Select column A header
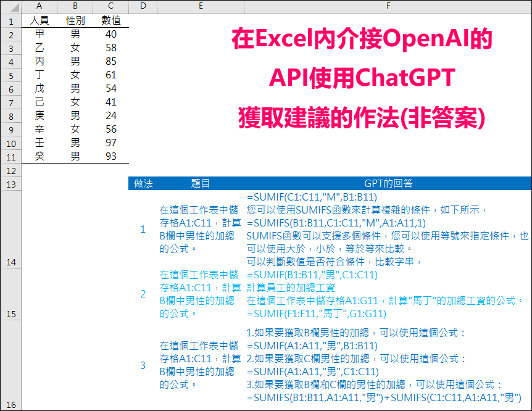Image resolution: width=532 pixels, height=411 pixels. (x=39, y=6)
